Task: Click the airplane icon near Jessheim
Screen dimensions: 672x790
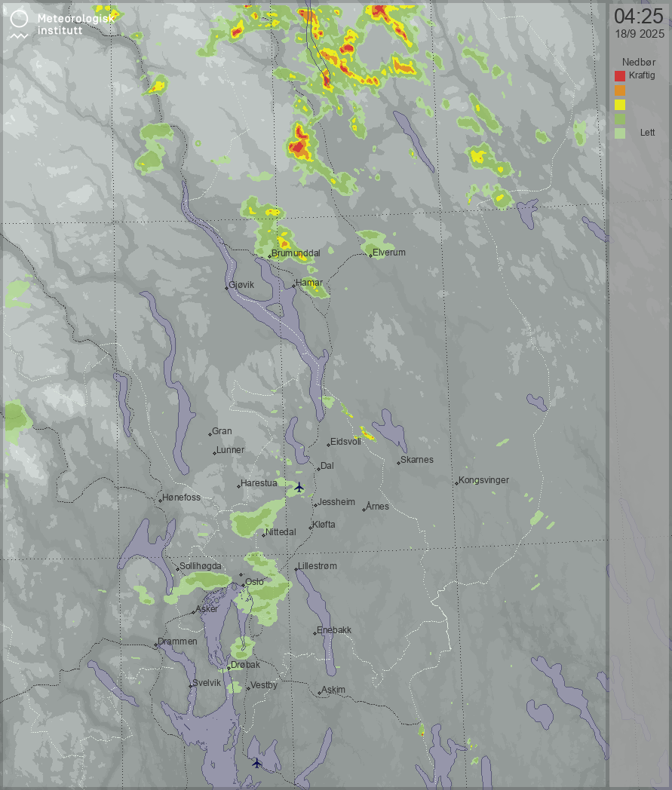Action: coord(299,487)
